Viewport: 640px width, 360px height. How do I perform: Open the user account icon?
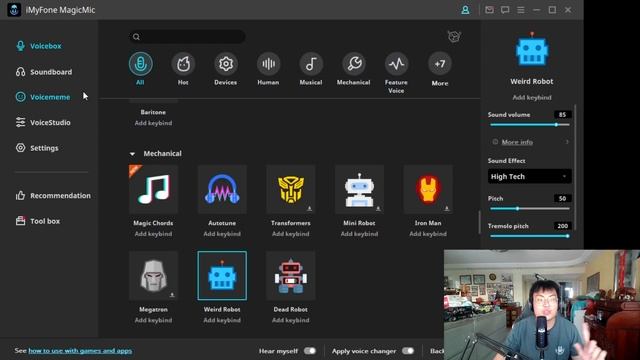(x=465, y=10)
